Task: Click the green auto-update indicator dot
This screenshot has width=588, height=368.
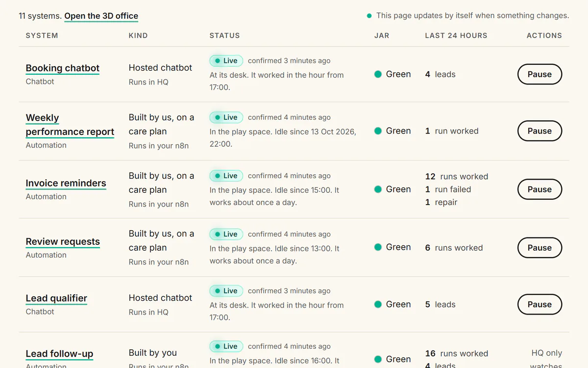Action: click(x=369, y=16)
